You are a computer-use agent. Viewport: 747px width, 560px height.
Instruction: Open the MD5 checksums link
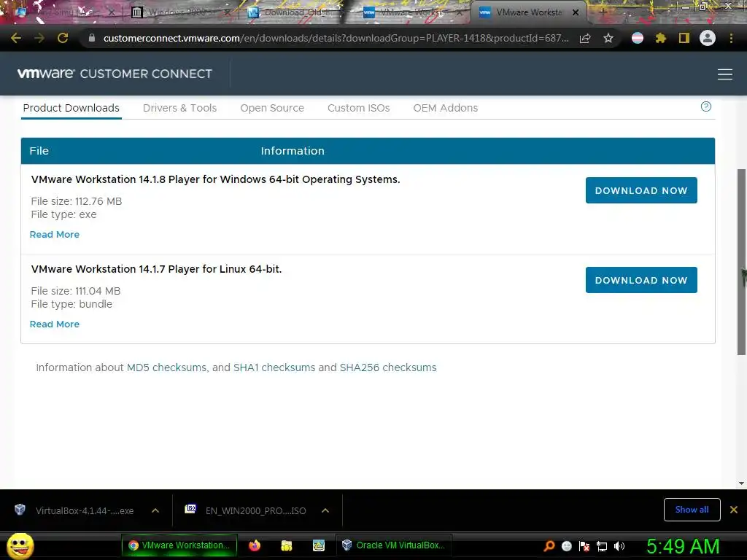click(167, 367)
